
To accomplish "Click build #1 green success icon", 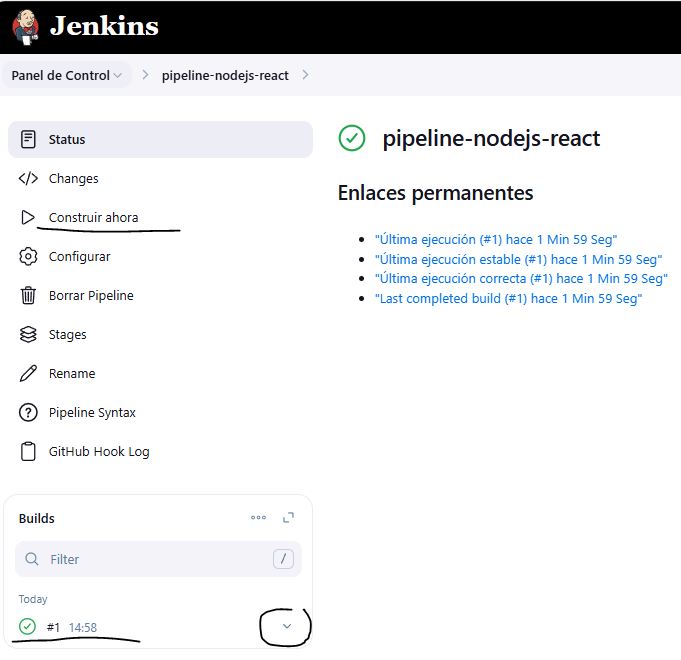I will [x=27, y=627].
